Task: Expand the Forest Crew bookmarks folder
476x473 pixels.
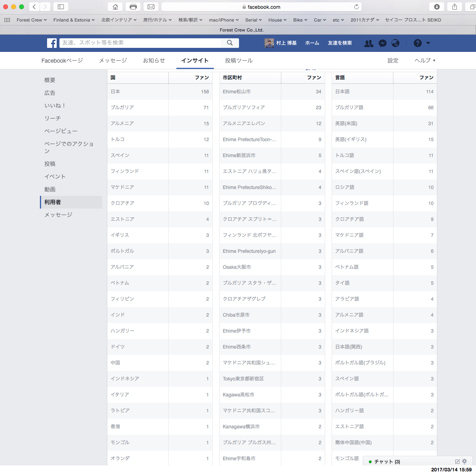Action: pos(32,20)
